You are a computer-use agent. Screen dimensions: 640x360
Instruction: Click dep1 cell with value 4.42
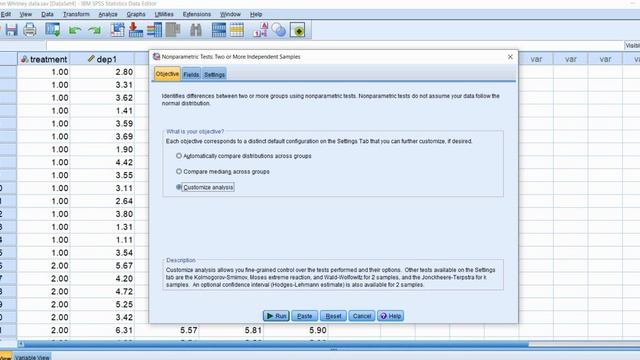[x=102, y=162]
